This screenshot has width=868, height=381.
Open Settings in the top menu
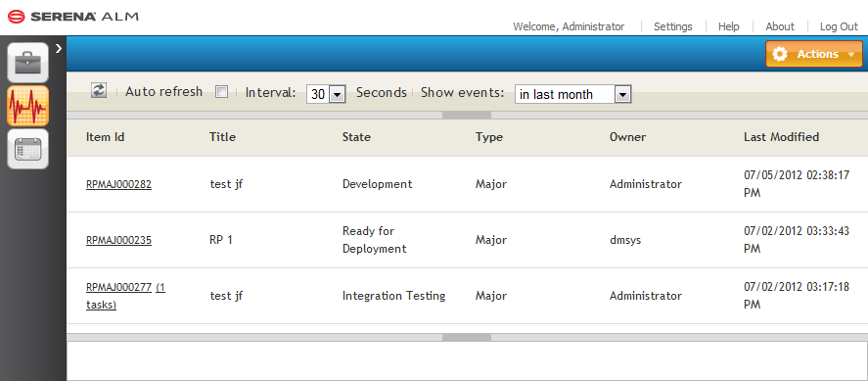coord(672,26)
